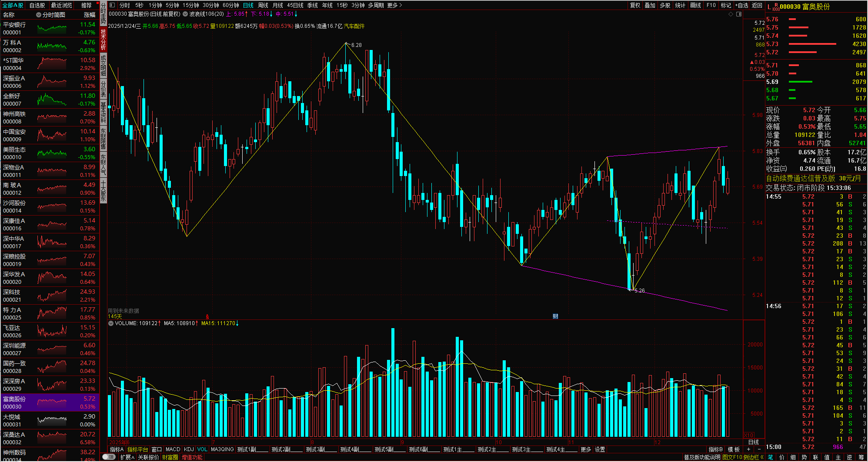Collapse the 侧边栏 sidebar chevron

click(x=762, y=457)
